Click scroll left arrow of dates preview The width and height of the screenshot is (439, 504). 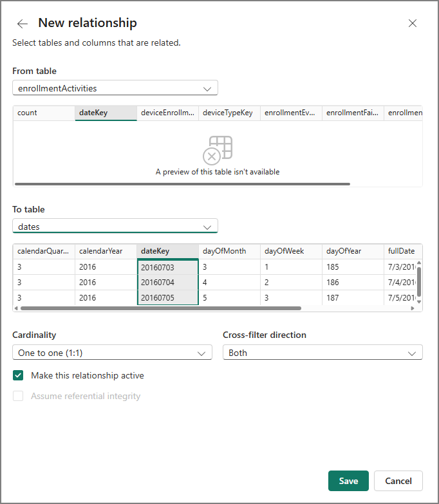[16, 308]
